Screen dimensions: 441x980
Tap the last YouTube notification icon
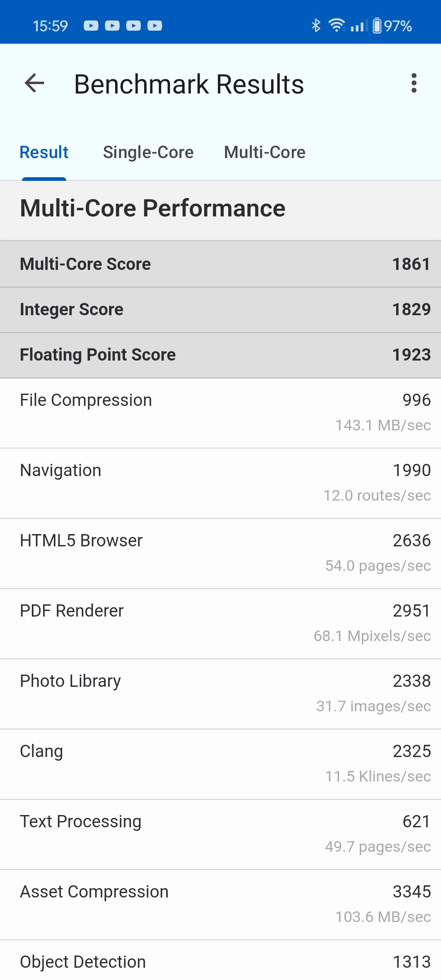coord(155,26)
